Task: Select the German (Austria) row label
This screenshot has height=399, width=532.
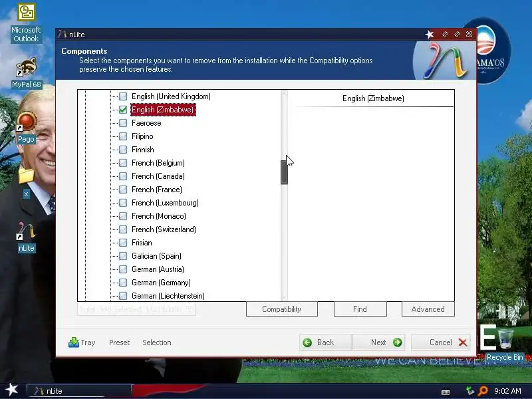Action: [x=158, y=269]
